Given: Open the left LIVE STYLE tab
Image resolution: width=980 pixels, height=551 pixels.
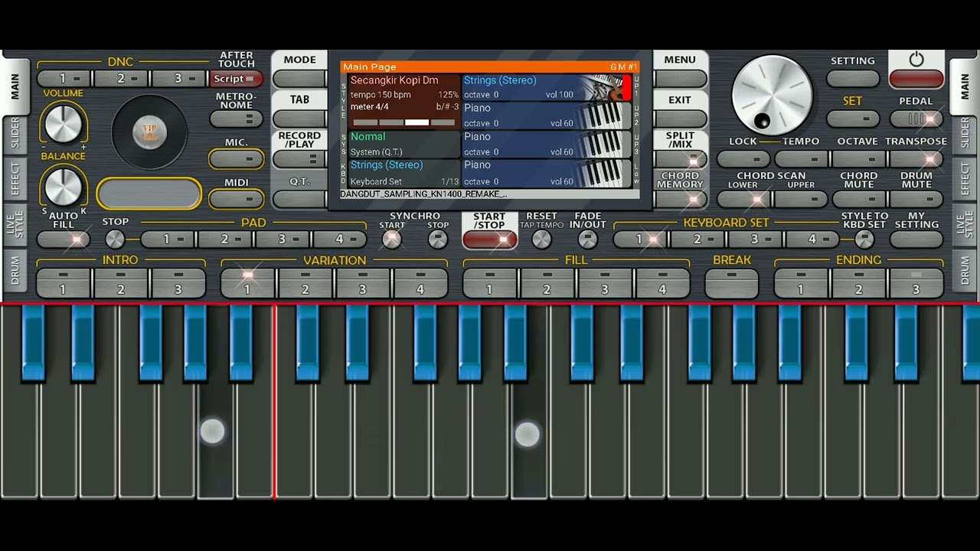Looking at the screenshot, I should tap(15, 224).
